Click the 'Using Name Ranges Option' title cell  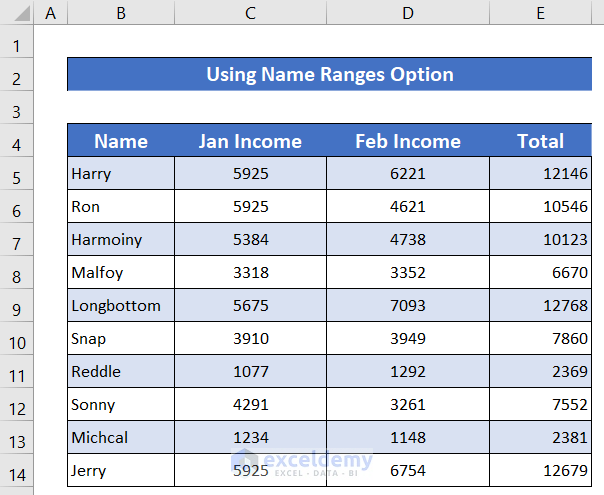[329, 75]
